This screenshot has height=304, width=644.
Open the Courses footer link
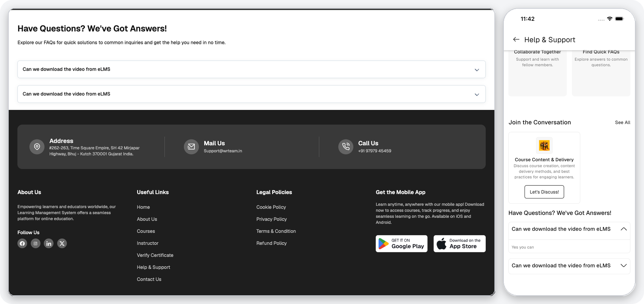click(x=146, y=231)
